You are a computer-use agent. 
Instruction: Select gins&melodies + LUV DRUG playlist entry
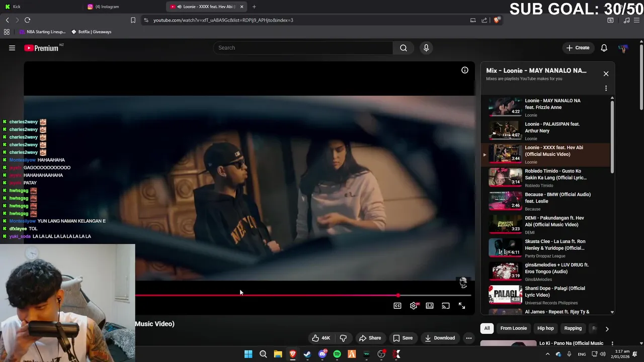pyautogui.click(x=546, y=271)
